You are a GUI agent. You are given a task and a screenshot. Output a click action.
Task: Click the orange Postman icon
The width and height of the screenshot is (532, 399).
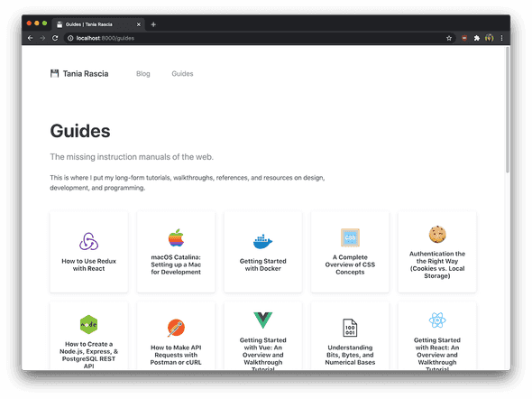pyautogui.click(x=176, y=328)
